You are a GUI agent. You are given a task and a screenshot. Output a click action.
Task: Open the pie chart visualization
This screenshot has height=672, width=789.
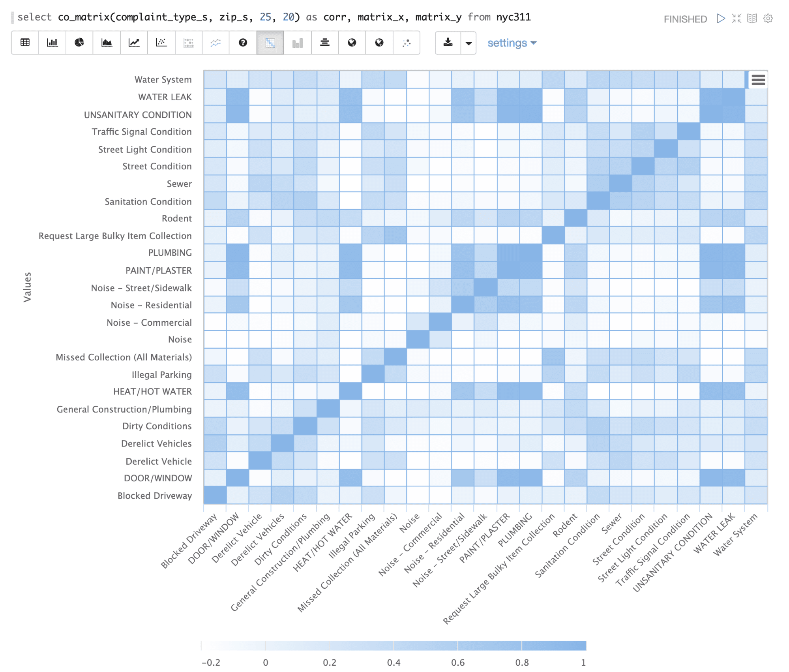[x=79, y=43]
